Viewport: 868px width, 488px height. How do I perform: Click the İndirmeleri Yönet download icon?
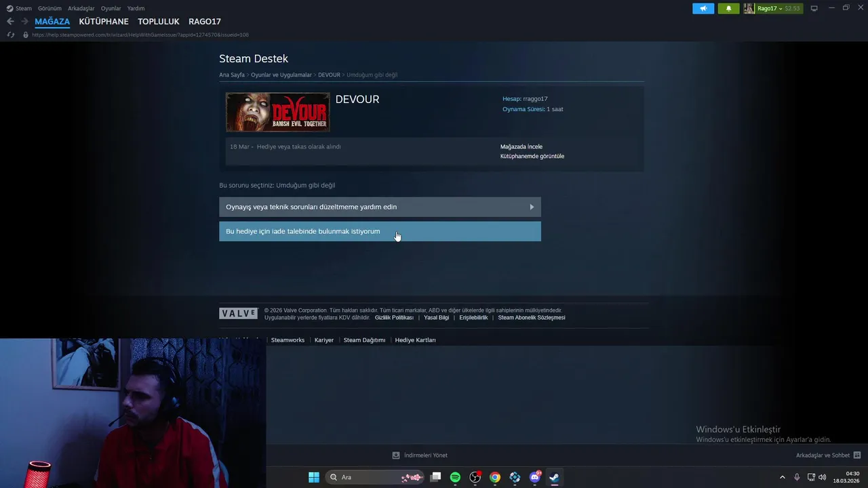(x=396, y=455)
